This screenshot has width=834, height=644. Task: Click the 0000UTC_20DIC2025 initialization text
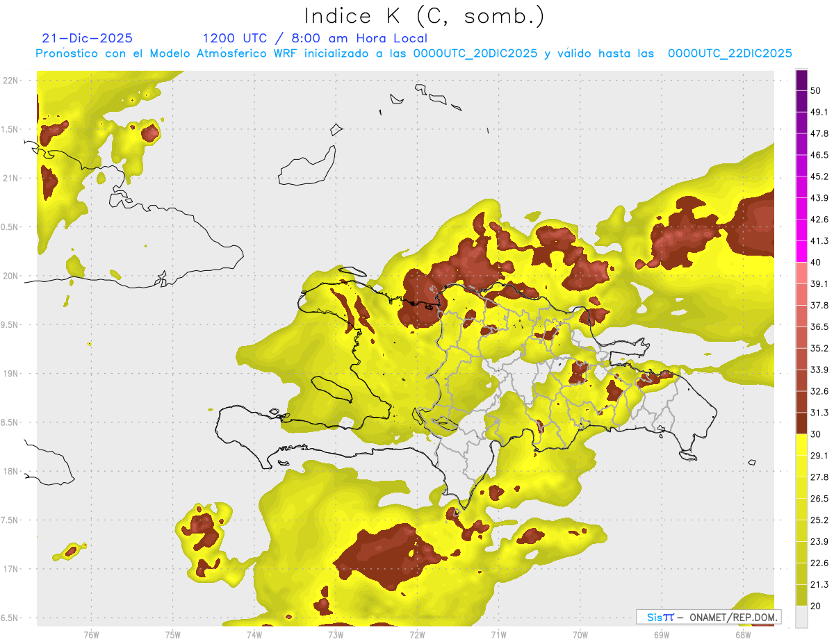coord(475,53)
